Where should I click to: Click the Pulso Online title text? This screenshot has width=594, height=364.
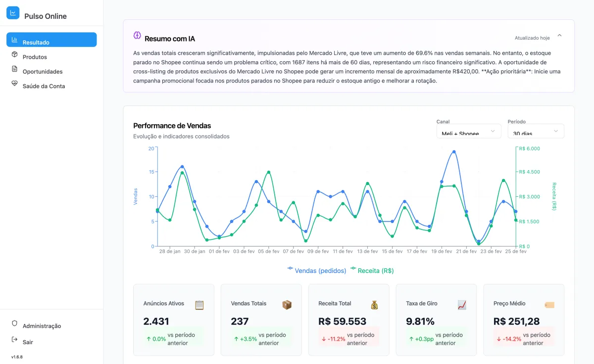(46, 16)
